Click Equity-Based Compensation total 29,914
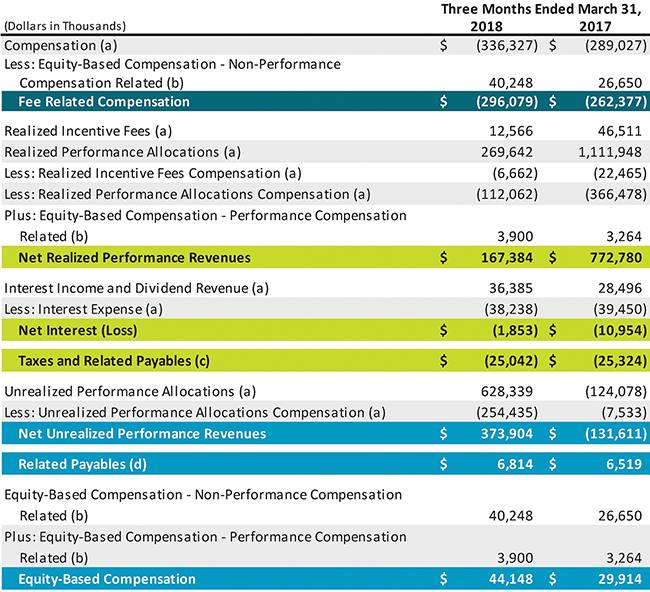 click(620, 579)
